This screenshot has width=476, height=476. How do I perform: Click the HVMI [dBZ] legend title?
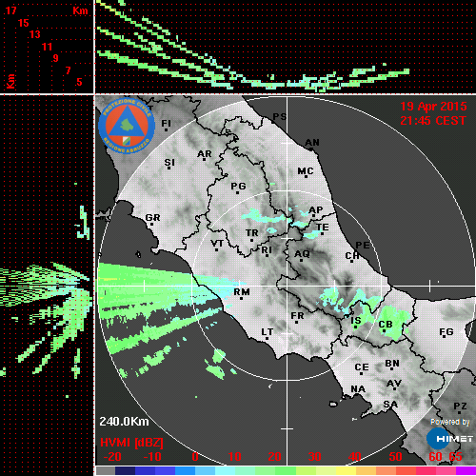pos(131,443)
